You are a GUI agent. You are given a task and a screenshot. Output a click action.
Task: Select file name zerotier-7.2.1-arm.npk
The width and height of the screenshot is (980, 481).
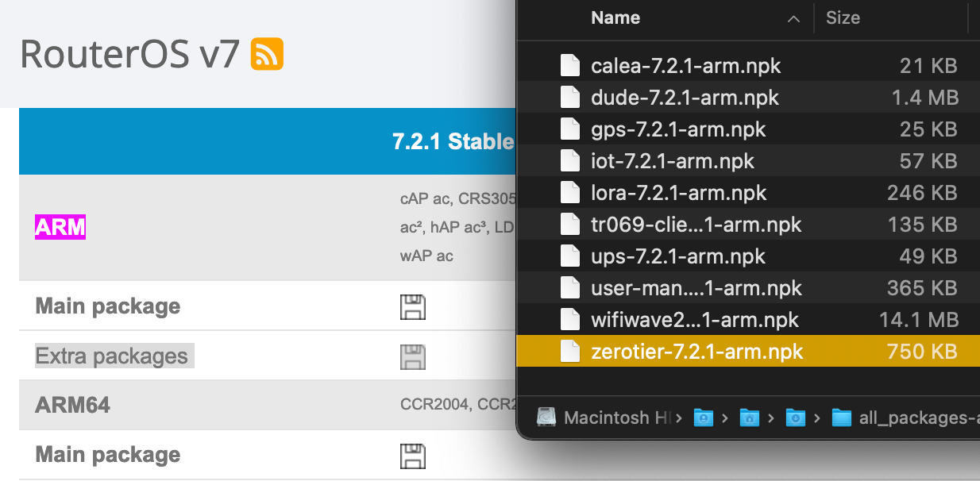coord(697,352)
